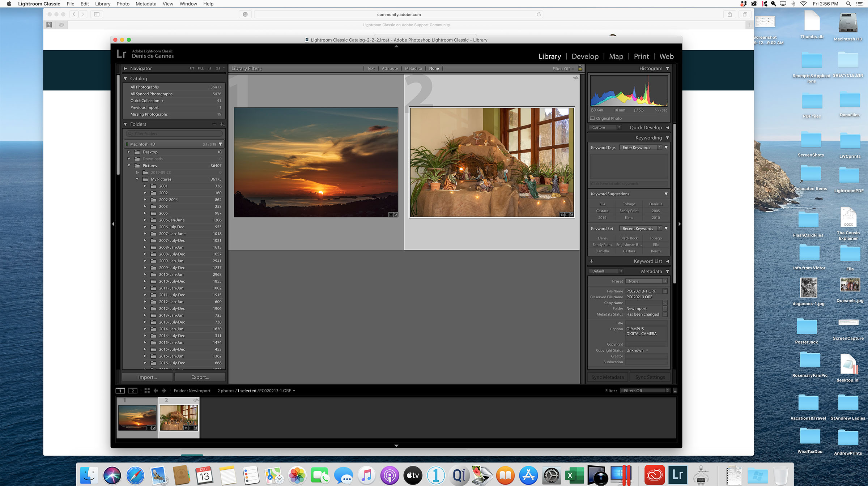Click the next photo arrow in the toolbar
868x486 pixels.
(x=163, y=391)
